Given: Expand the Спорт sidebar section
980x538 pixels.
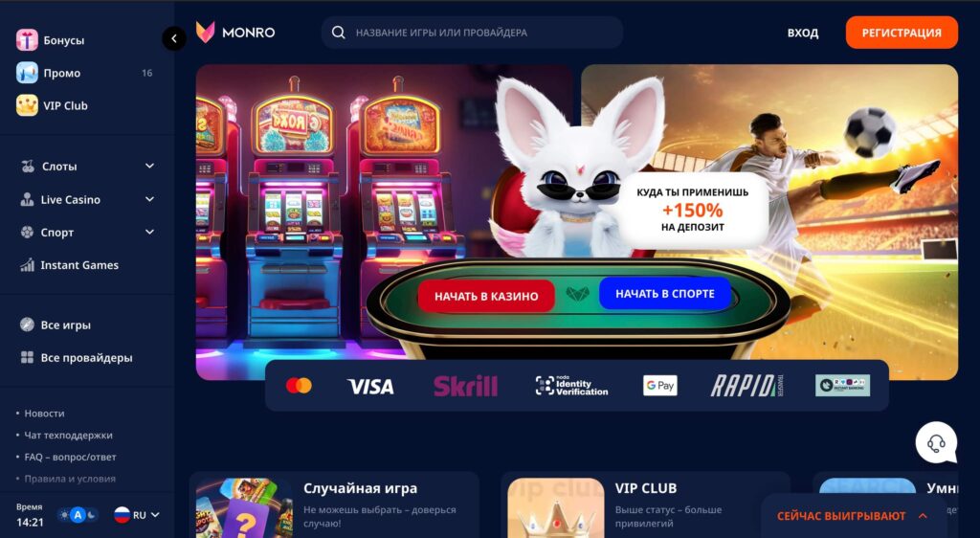Looking at the screenshot, I should (87, 232).
